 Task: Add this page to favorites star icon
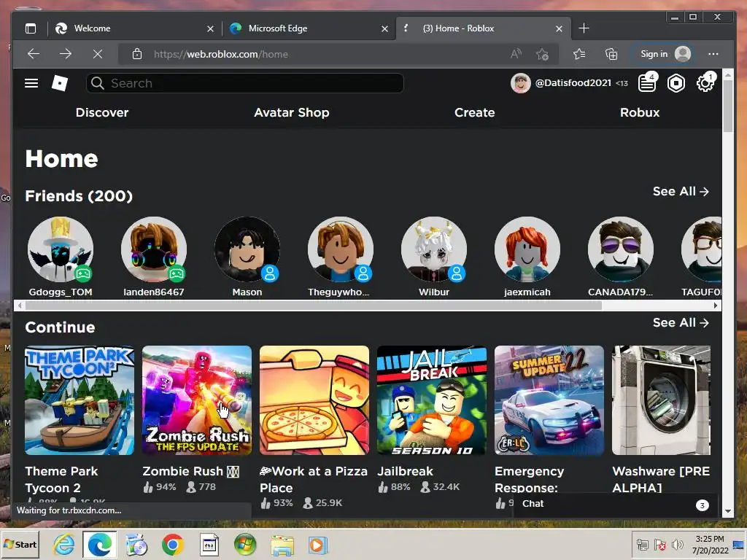542,54
